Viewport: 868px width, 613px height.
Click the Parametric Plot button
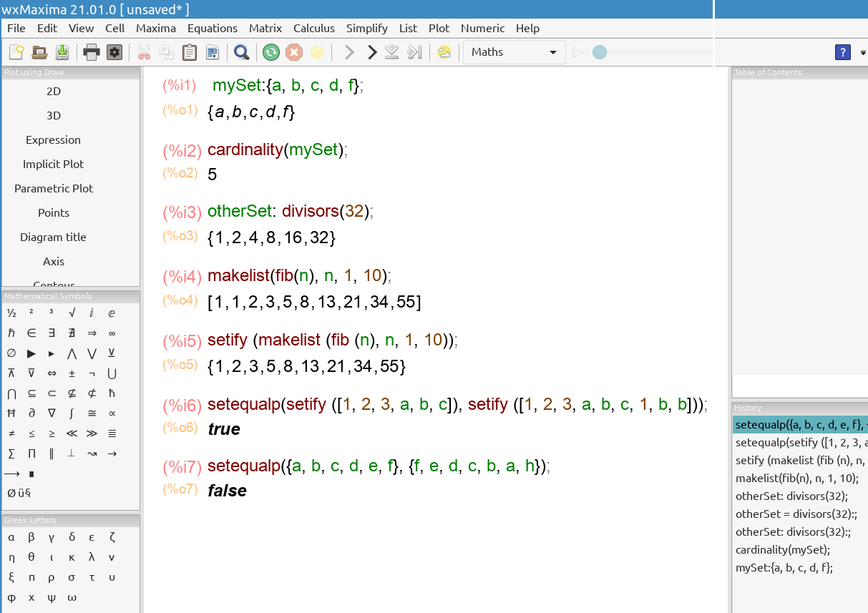(x=54, y=188)
